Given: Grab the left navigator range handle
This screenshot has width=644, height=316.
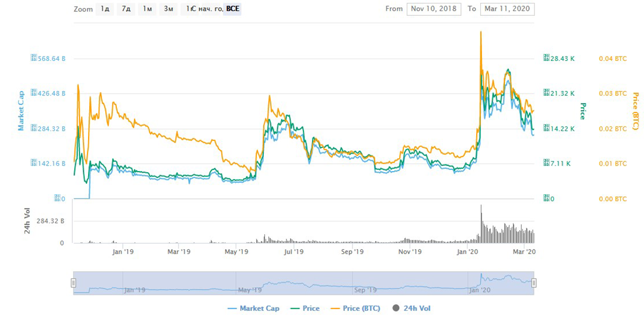Looking at the screenshot, I should [x=73, y=283].
